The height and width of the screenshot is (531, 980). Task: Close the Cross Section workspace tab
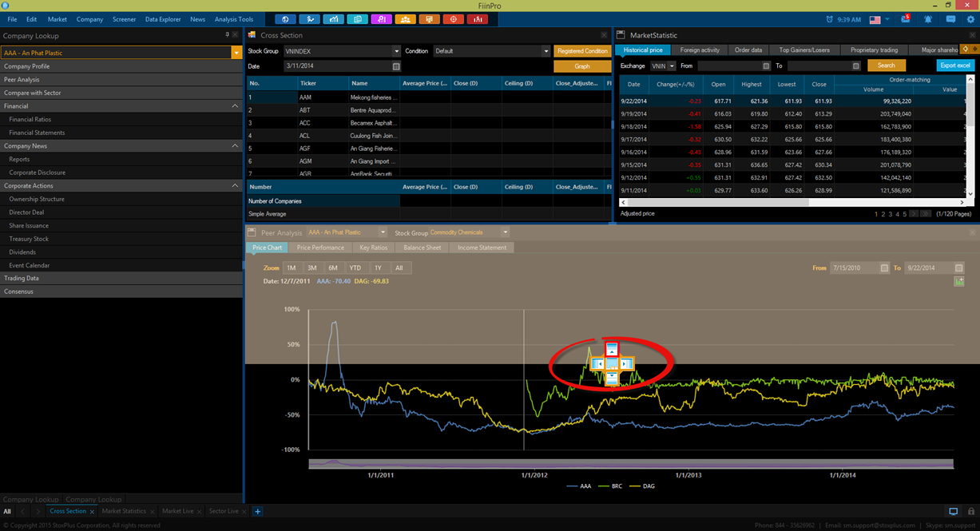pos(92,512)
